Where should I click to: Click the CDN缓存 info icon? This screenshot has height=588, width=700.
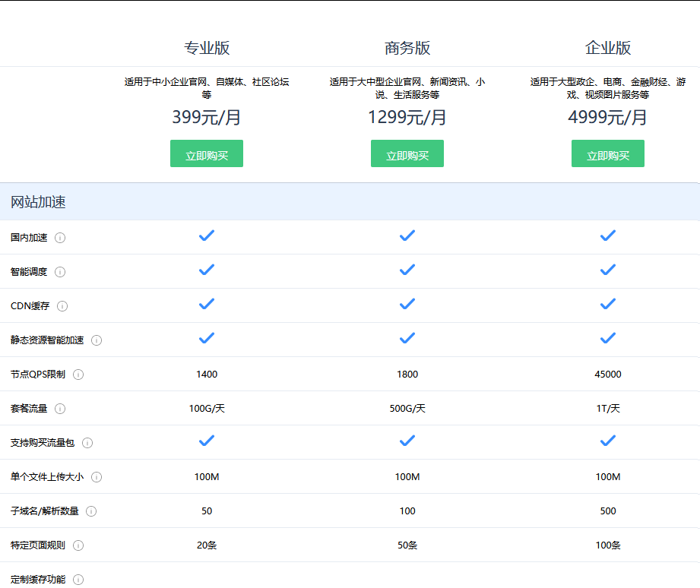(x=62, y=306)
